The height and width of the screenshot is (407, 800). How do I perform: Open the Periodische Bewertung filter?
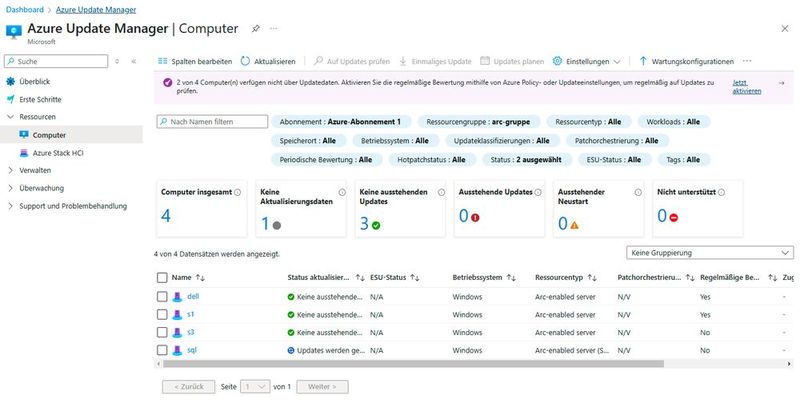coord(326,160)
